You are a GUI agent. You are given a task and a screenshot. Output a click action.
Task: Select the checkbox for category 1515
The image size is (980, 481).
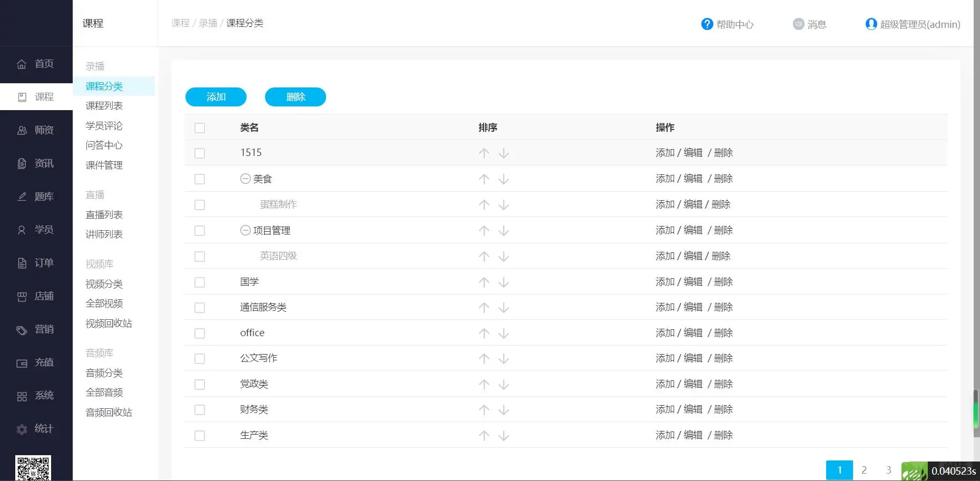pos(200,153)
